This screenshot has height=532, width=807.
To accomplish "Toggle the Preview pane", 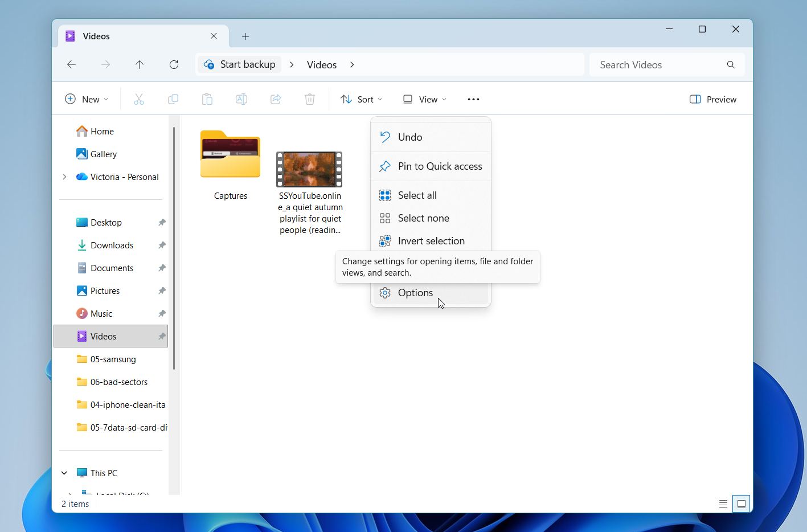I will pyautogui.click(x=713, y=99).
